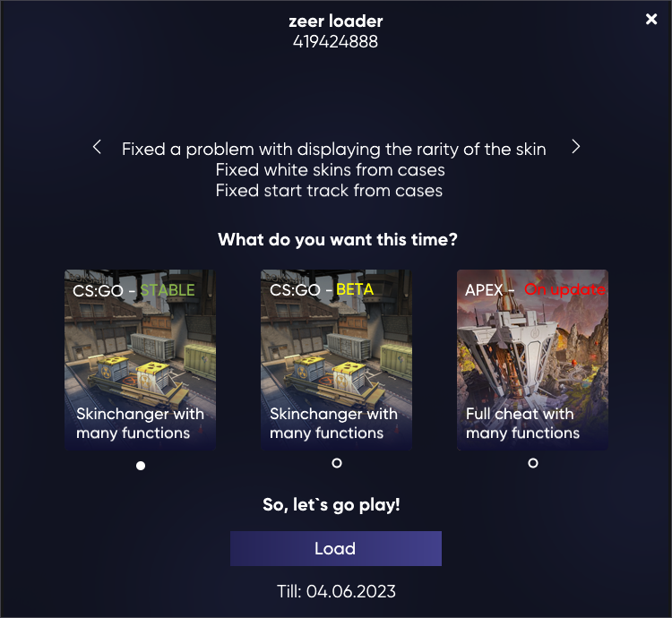
Task: Click the Full cheat with many functions caption
Action: [x=522, y=423]
